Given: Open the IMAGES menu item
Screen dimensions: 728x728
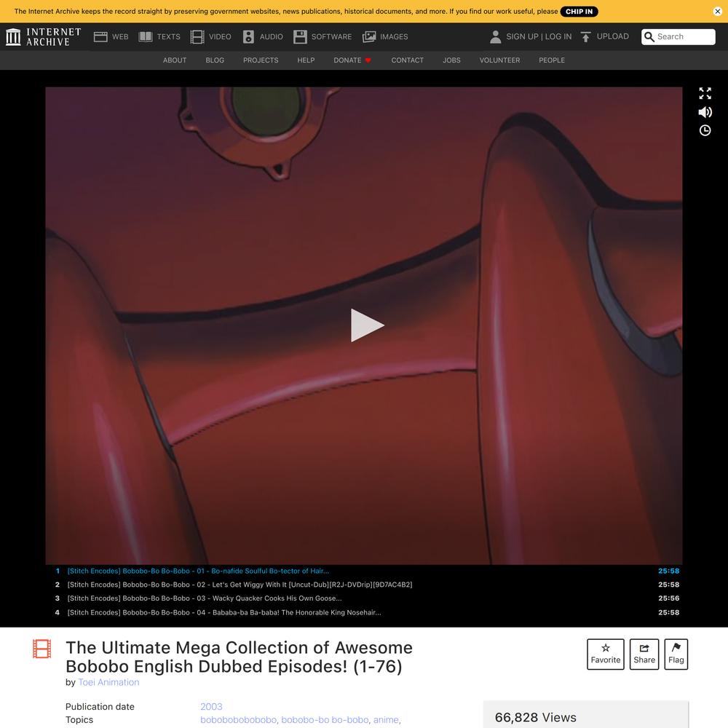Looking at the screenshot, I should 394,36.
